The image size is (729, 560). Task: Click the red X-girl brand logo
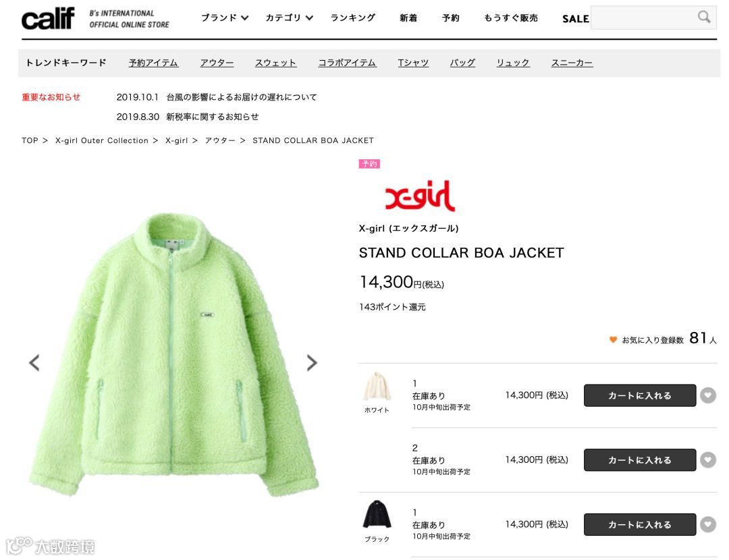tap(420, 196)
